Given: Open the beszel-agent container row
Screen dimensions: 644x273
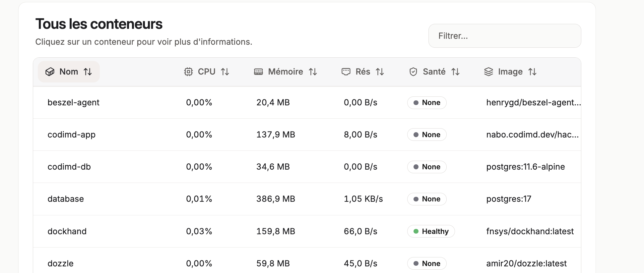Looking at the screenshot, I should pos(307,103).
